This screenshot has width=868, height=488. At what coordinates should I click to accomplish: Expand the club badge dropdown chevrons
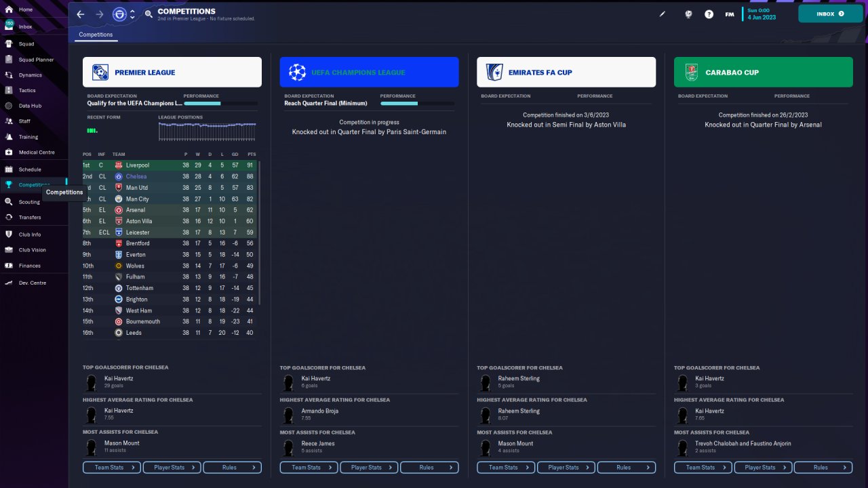coord(132,14)
